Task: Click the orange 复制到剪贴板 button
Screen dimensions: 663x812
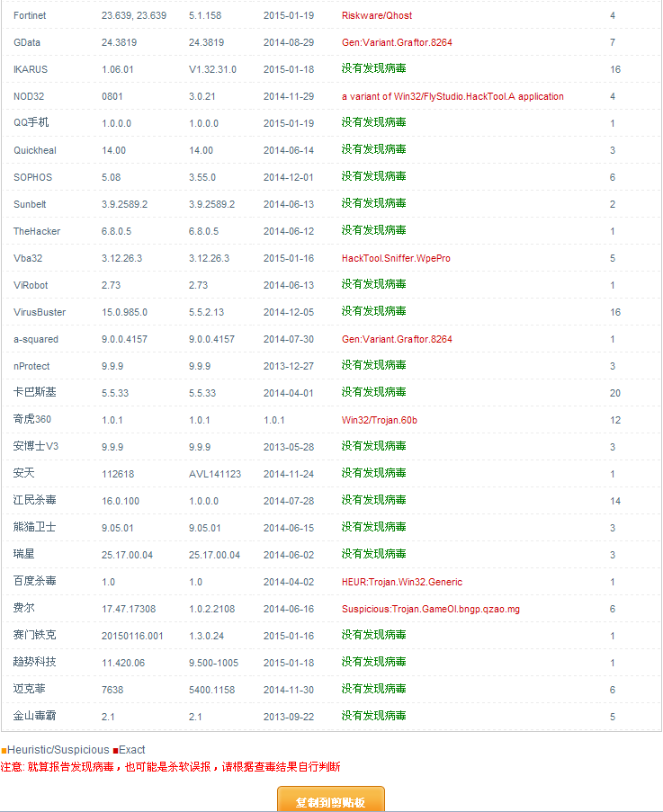Action: tap(331, 800)
